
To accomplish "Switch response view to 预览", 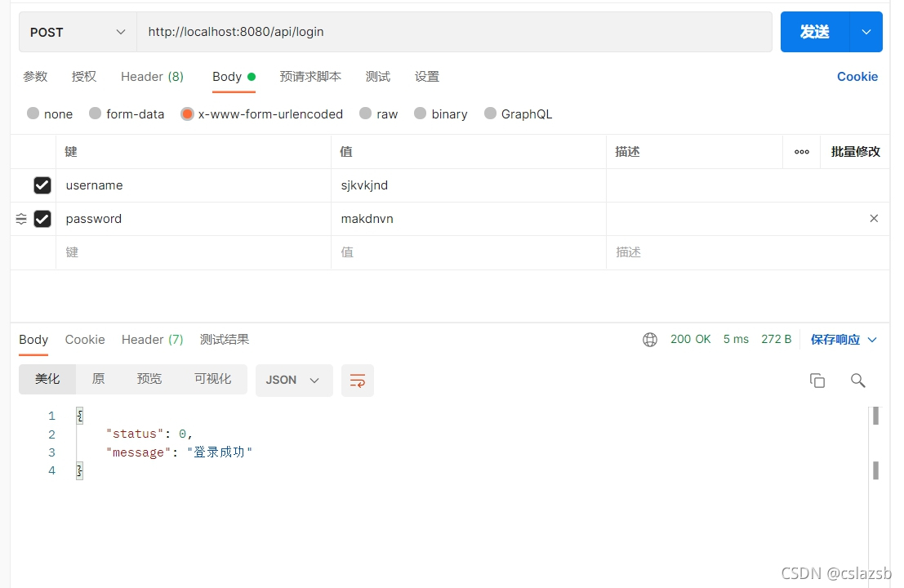I will pos(149,379).
